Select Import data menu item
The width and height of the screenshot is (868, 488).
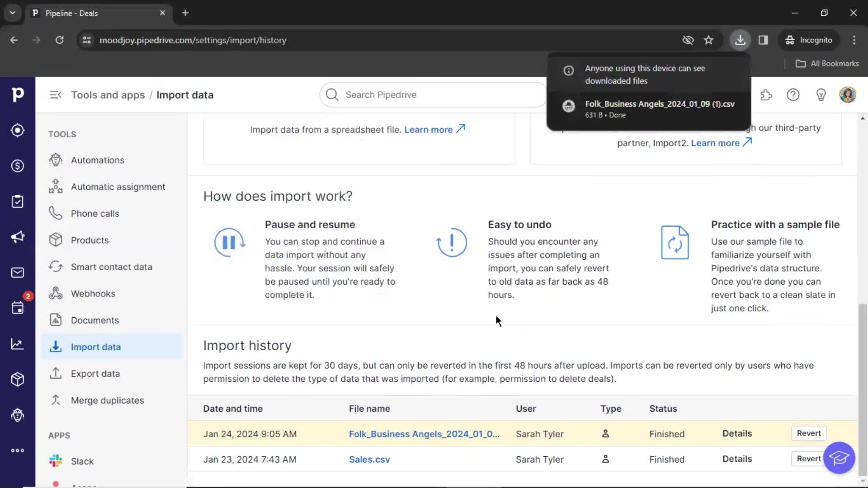tap(111, 347)
